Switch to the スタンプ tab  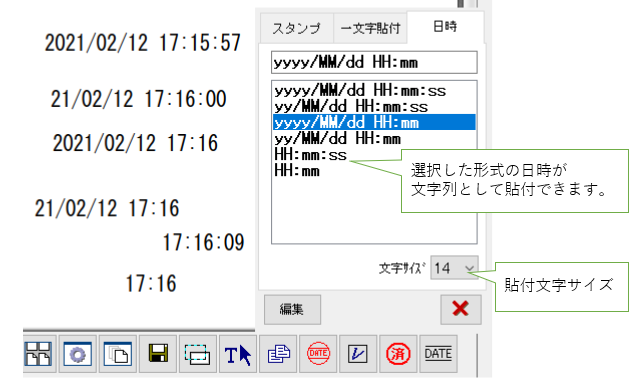296,28
